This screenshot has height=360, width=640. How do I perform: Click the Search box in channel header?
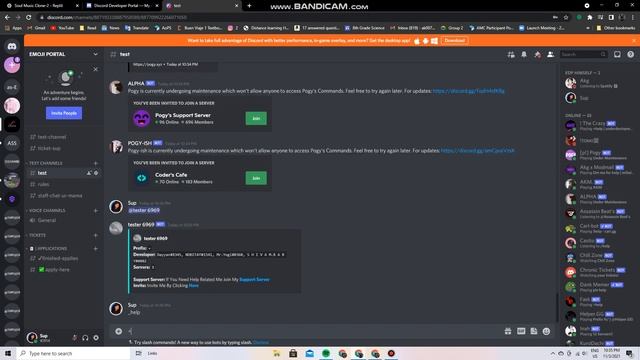583,54
